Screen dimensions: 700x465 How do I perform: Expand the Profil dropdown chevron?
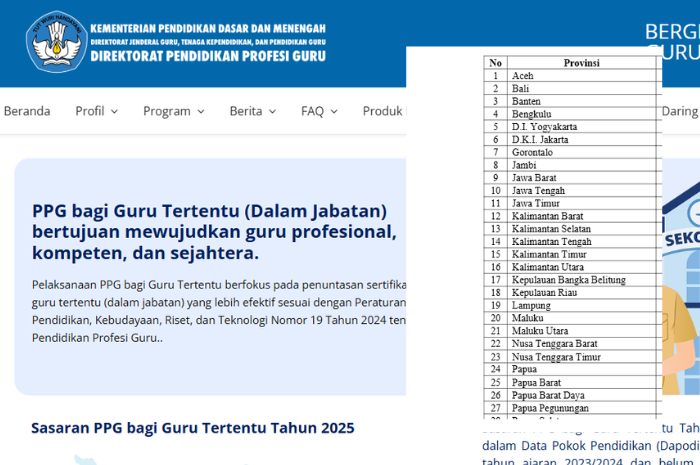point(114,112)
